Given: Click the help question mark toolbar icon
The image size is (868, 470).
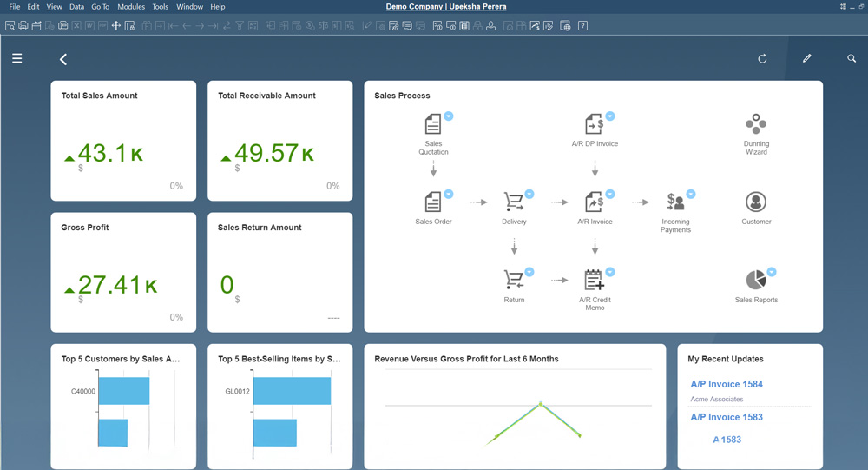Looking at the screenshot, I should tap(582, 26).
